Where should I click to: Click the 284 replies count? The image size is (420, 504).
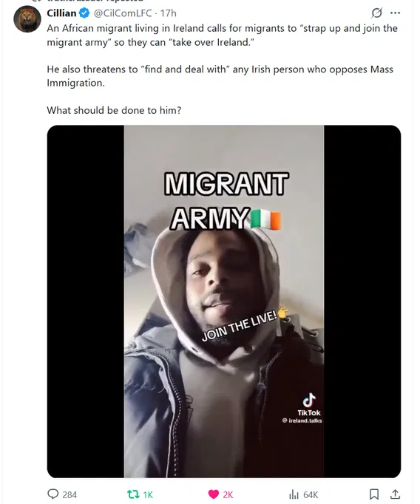point(70,494)
